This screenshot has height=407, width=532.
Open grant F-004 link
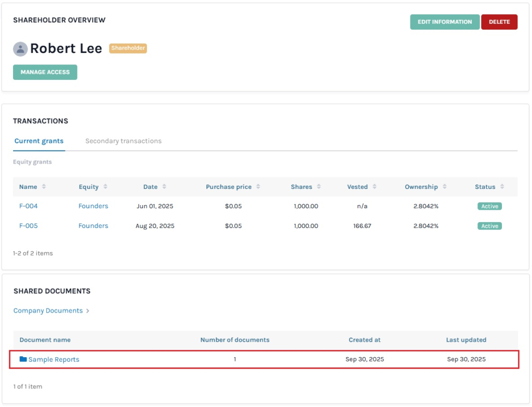(29, 206)
